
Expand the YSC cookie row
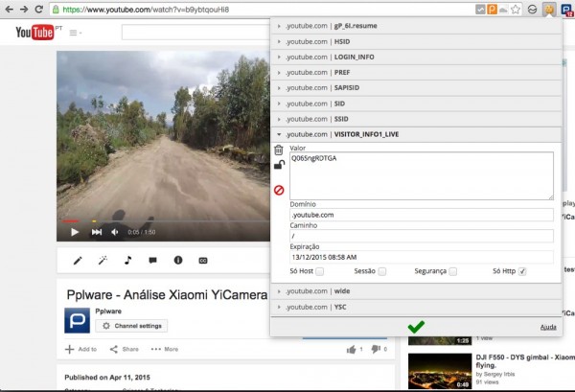416,307
